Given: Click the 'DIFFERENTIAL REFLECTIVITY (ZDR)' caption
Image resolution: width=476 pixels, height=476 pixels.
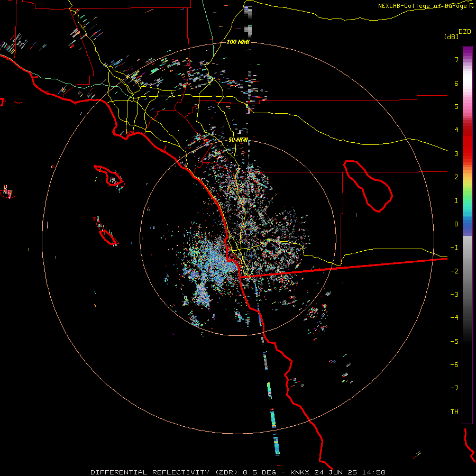Looking at the screenshot, I should click(165, 472).
